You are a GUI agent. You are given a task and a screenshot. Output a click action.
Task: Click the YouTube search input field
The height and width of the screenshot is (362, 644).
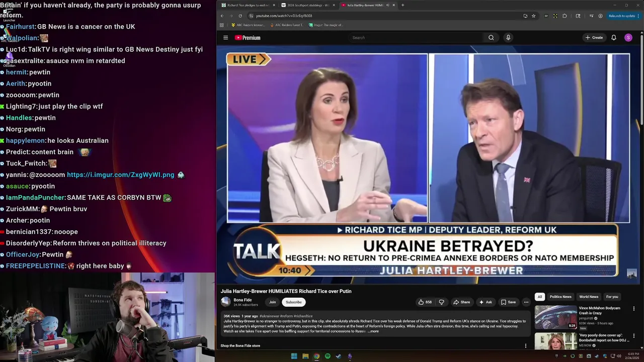click(x=416, y=38)
